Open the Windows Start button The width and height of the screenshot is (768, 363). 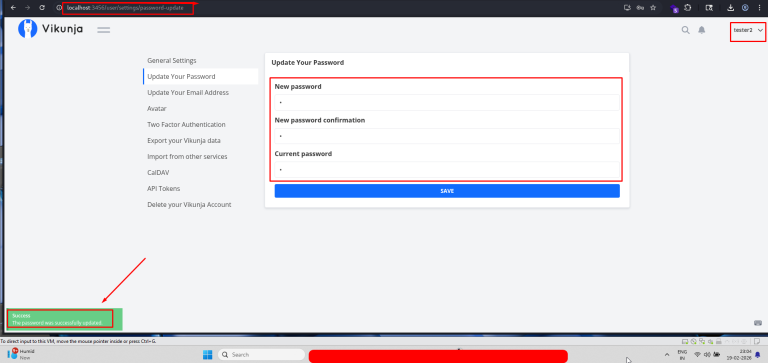click(208, 354)
